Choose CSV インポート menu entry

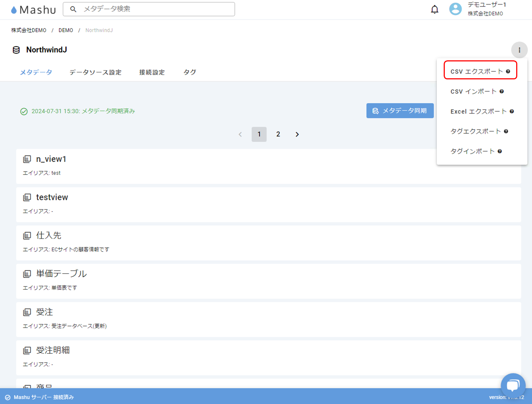coord(473,92)
